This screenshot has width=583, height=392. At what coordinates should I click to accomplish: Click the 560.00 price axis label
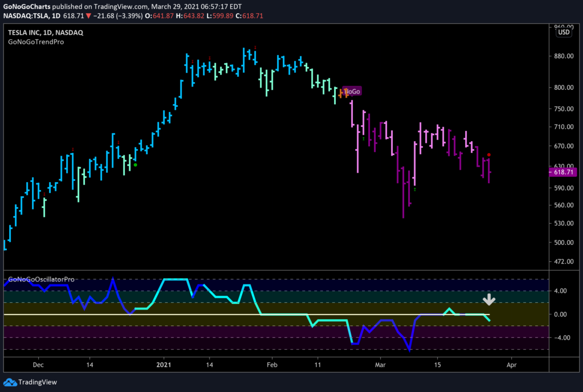point(564,205)
